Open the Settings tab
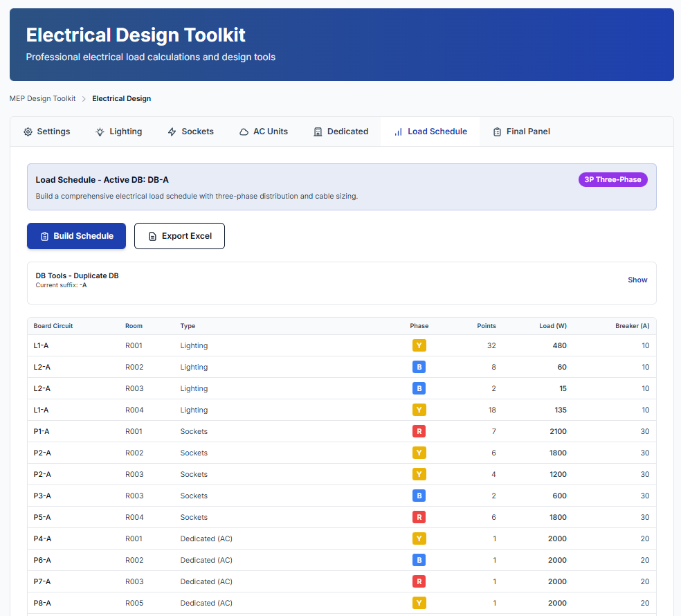 tap(47, 132)
